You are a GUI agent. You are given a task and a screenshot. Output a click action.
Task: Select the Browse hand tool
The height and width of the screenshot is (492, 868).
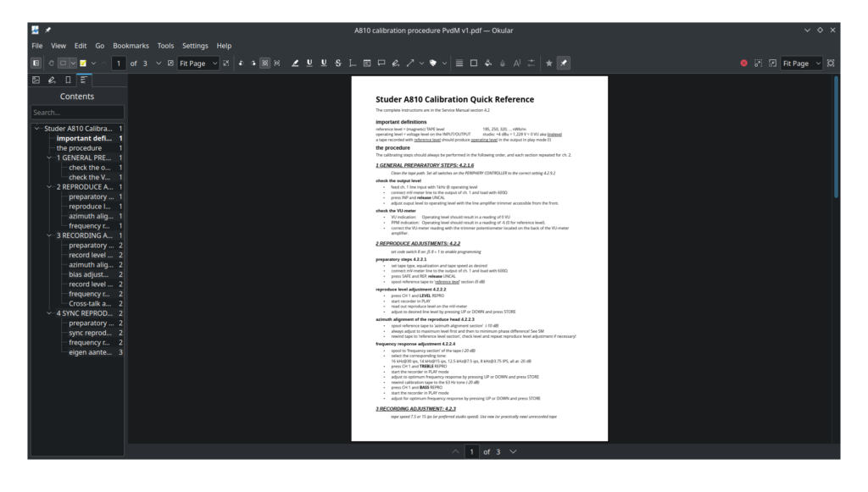[51, 64]
